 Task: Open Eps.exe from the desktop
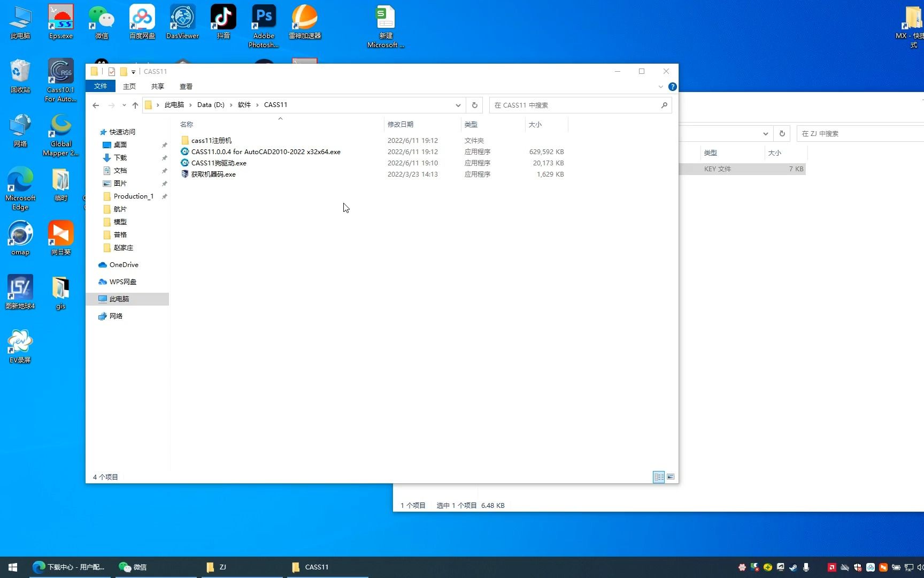coord(60,16)
